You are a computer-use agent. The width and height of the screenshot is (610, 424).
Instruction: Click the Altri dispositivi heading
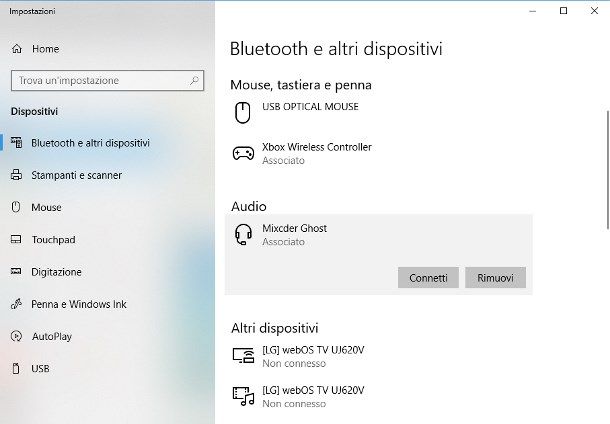(275, 328)
